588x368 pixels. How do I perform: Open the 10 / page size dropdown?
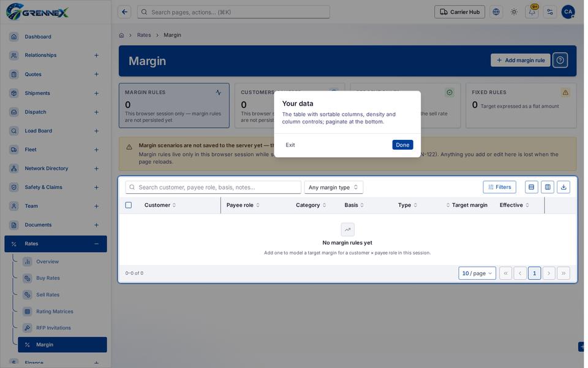pos(477,273)
